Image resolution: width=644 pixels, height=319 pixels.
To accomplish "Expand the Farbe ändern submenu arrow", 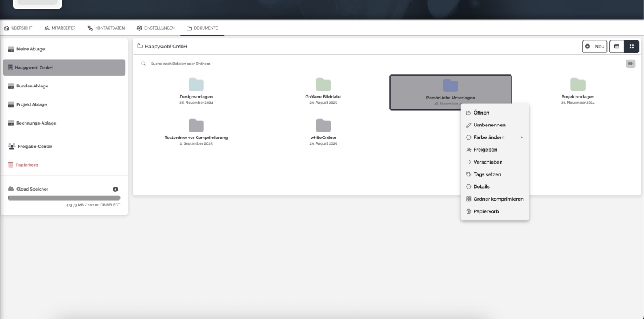I will coord(521,137).
